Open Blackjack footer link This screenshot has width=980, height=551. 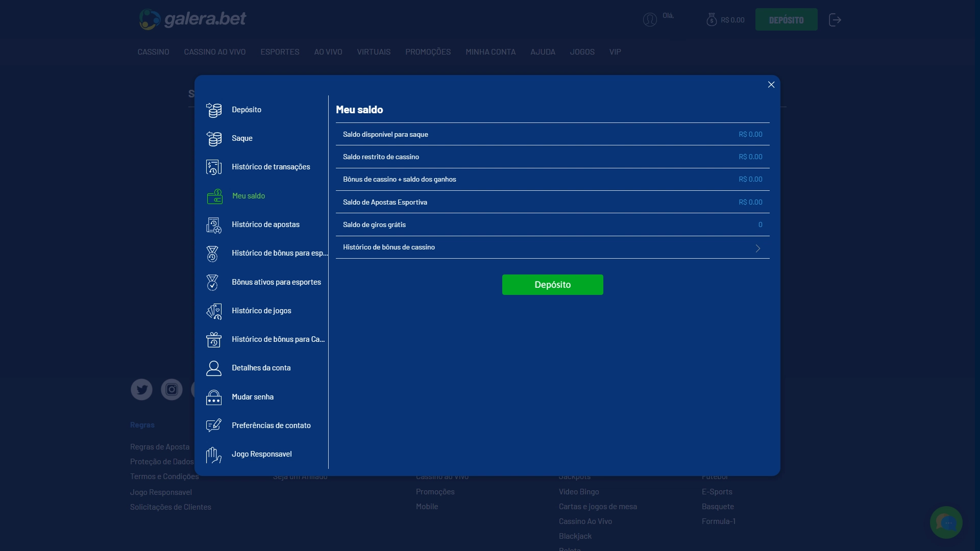[575, 536]
